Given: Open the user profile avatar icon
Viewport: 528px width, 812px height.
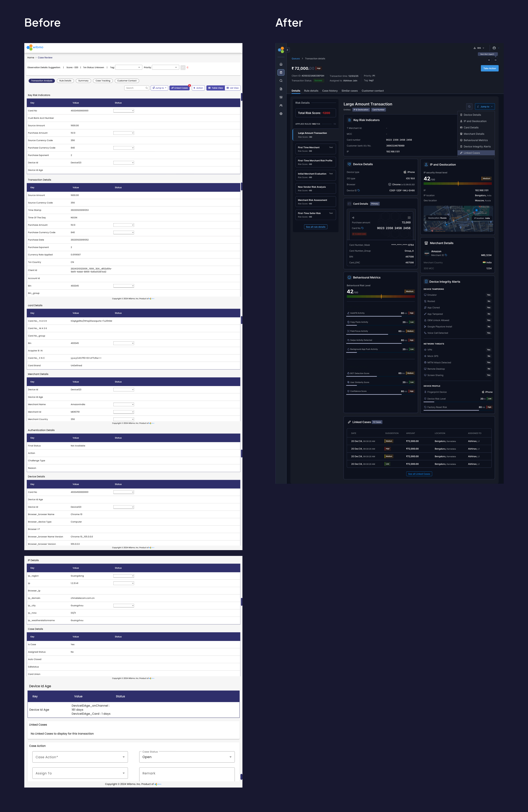Looking at the screenshot, I should click(494, 48).
